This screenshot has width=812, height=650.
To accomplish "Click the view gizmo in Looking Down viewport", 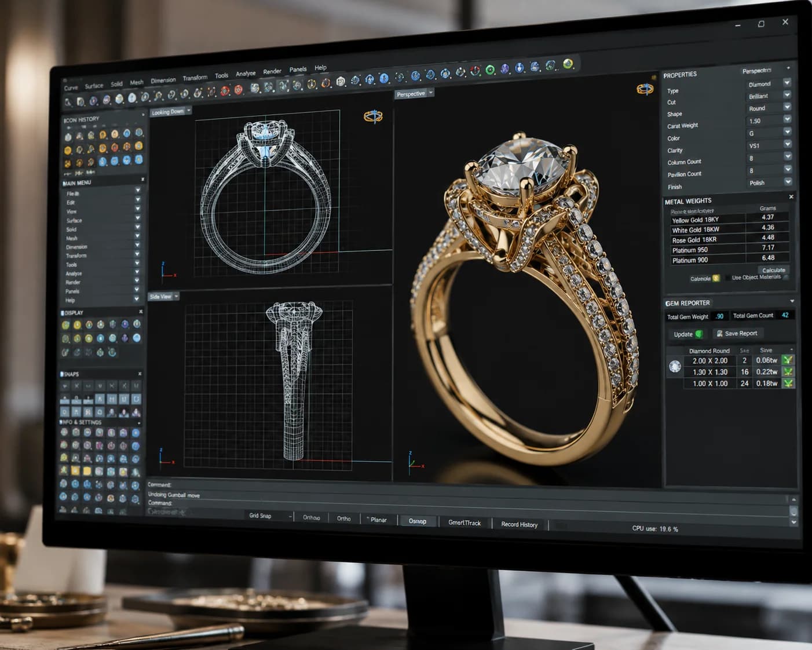I will (x=373, y=116).
